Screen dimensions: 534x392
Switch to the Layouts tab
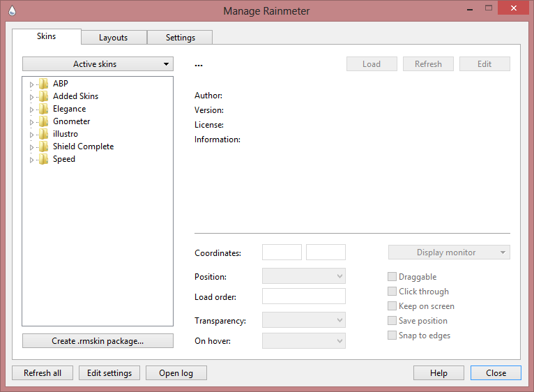pos(114,38)
